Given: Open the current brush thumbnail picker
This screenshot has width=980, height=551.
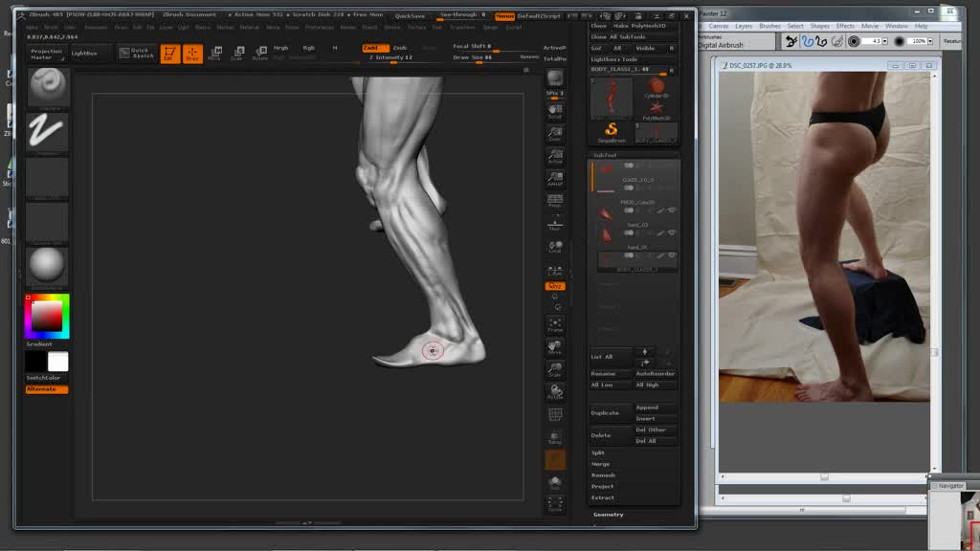Looking at the screenshot, I should pos(48,87).
